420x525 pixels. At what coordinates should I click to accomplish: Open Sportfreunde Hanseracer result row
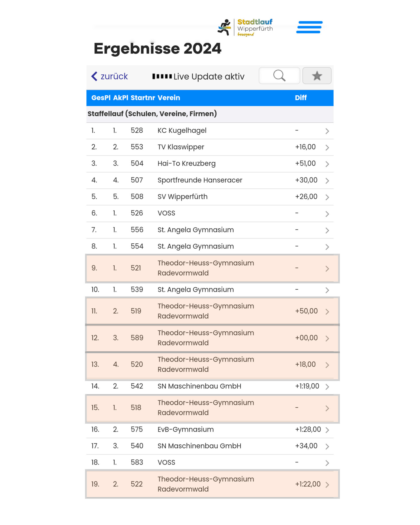[210, 180]
